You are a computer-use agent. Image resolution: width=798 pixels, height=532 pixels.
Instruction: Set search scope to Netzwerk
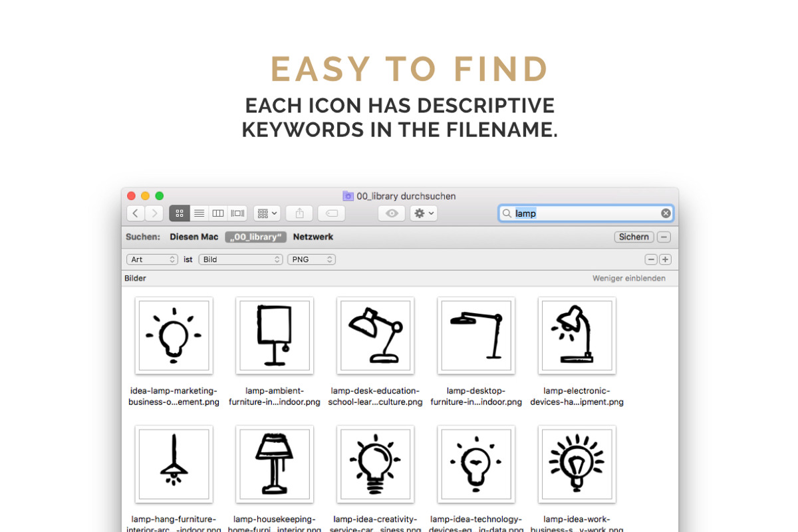point(313,237)
